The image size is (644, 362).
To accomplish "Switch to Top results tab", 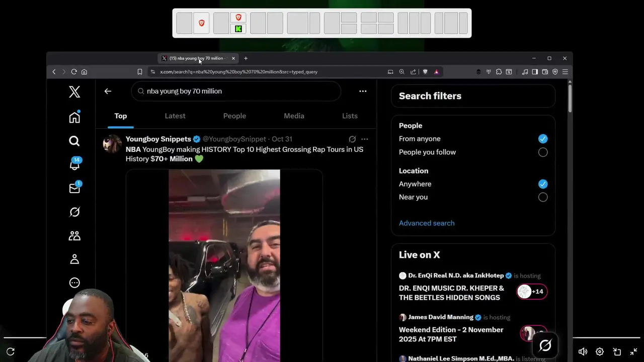I will coord(121,116).
